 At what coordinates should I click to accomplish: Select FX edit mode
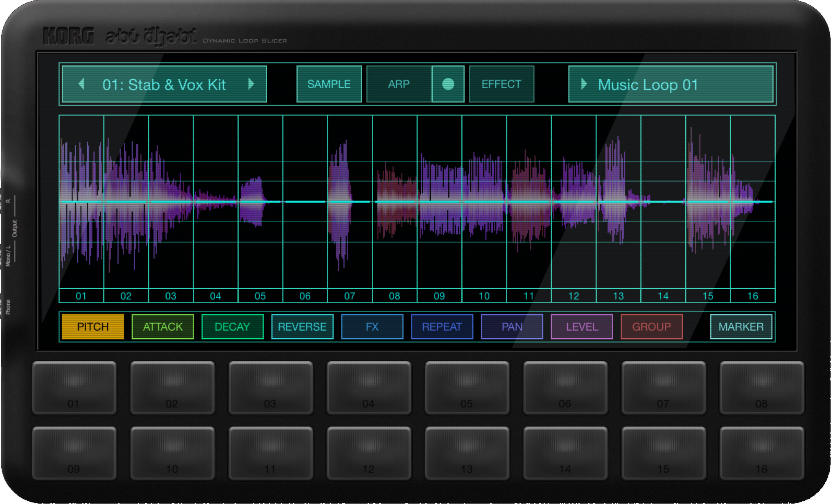pos(372,326)
